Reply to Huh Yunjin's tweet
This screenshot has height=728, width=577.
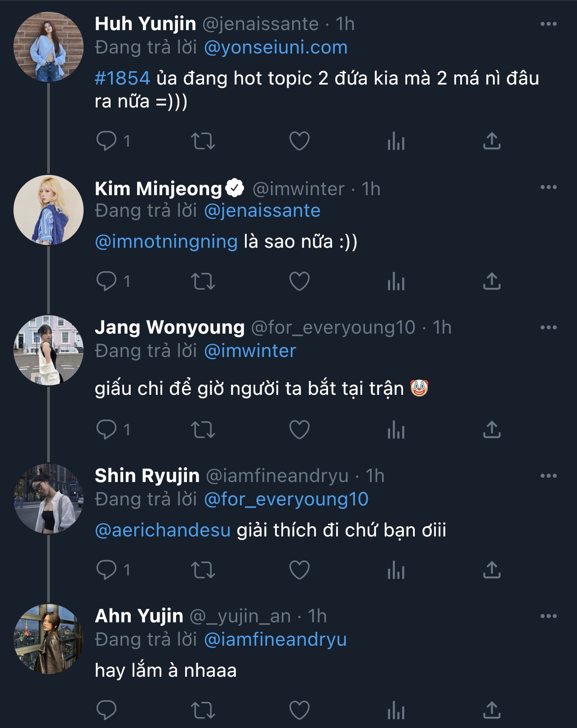107,141
